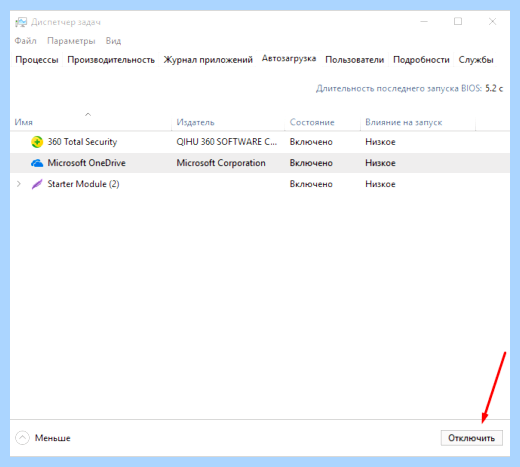Click Низкое impact in the 360 Total Security row
Screen dimensions: 520x467
tap(380, 142)
